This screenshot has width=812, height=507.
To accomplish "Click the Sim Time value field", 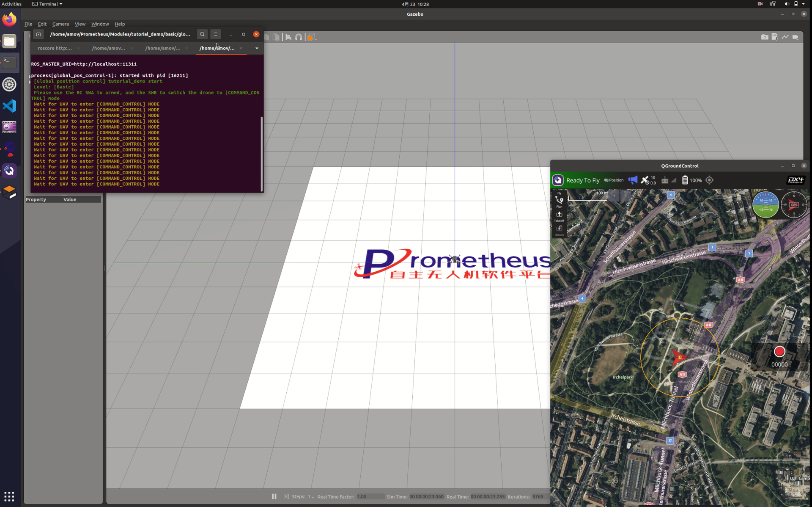I will tap(426, 496).
